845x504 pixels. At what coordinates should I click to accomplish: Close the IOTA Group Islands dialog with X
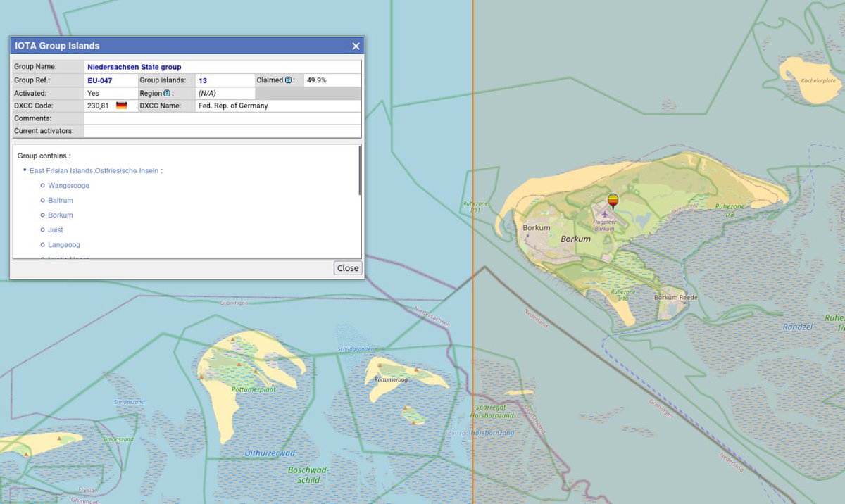click(x=356, y=46)
